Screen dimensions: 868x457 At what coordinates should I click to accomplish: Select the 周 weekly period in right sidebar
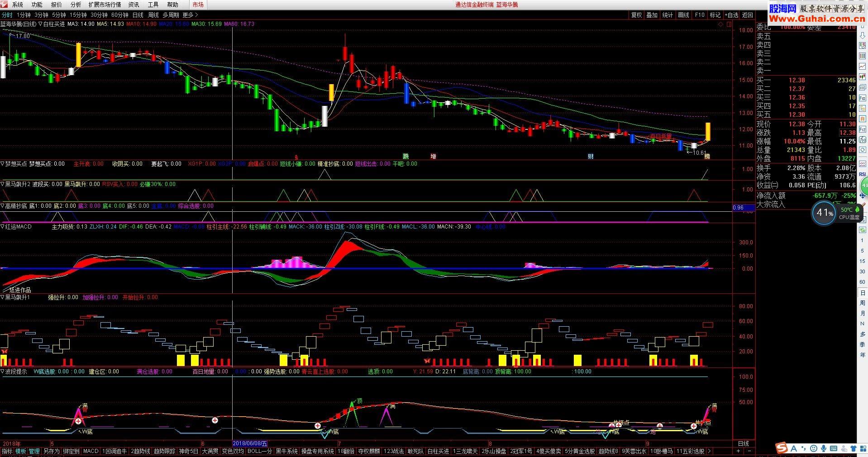point(863,303)
